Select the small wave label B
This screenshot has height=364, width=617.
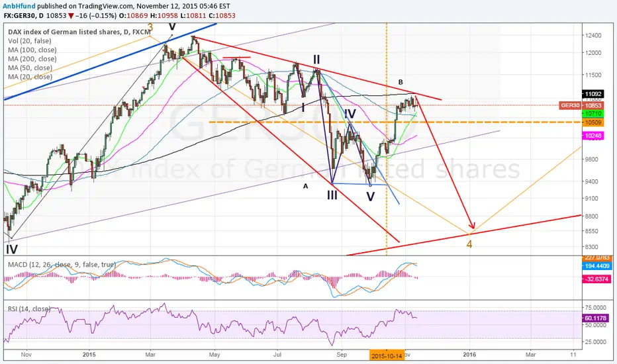[x=401, y=82]
